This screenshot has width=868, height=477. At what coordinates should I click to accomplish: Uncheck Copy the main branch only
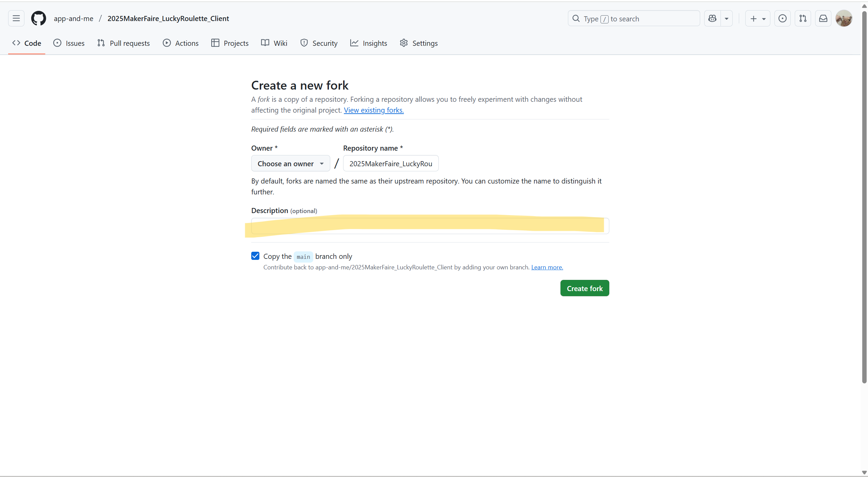point(255,256)
